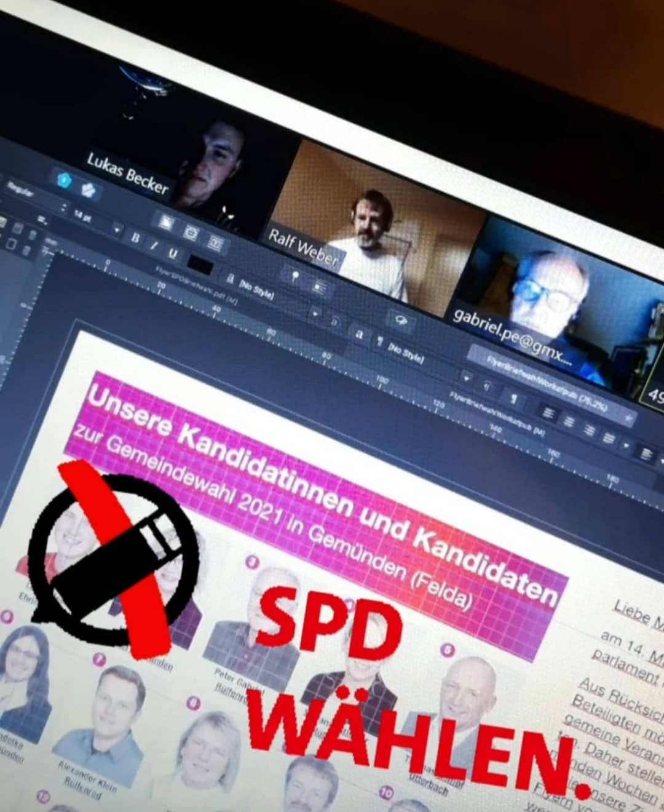Toggle Bold text formatting
Viewport: 664px width, 812px height.
pos(135,238)
